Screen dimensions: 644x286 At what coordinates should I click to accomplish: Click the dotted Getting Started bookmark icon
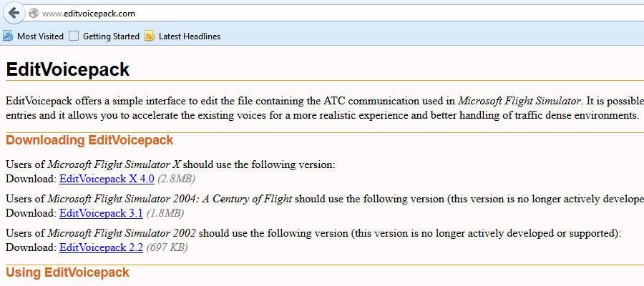click(74, 36)
